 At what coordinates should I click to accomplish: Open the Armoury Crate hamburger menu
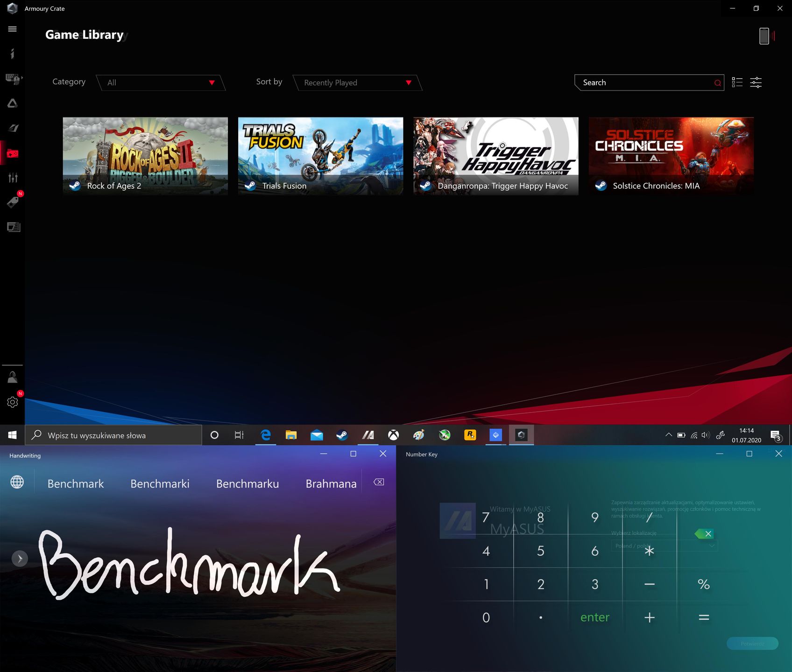pos(13,29)
